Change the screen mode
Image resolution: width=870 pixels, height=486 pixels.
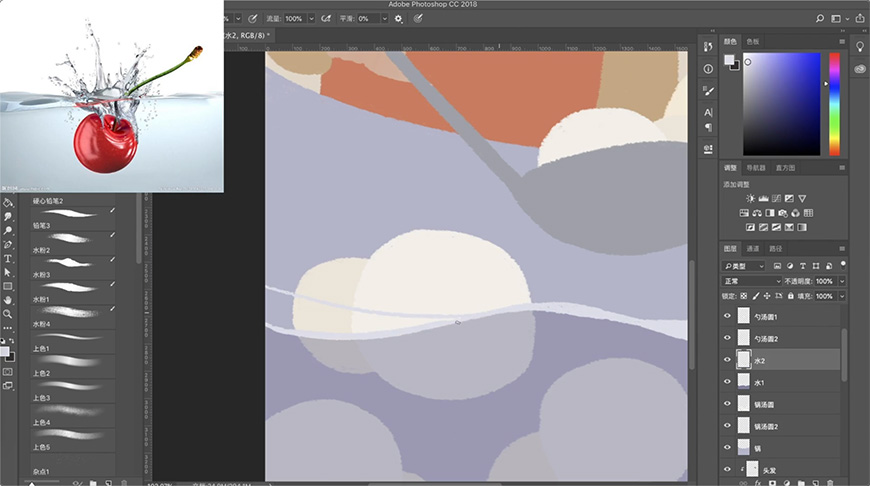(8, 386)
